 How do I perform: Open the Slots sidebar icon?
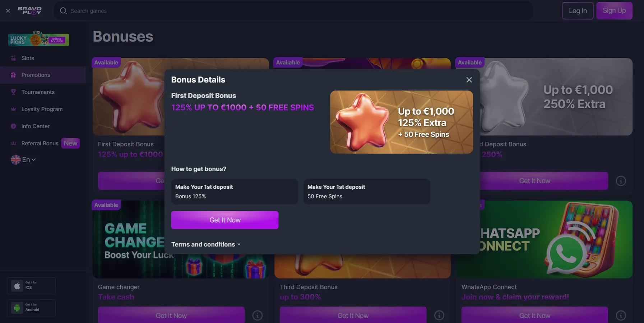[13, 58]
